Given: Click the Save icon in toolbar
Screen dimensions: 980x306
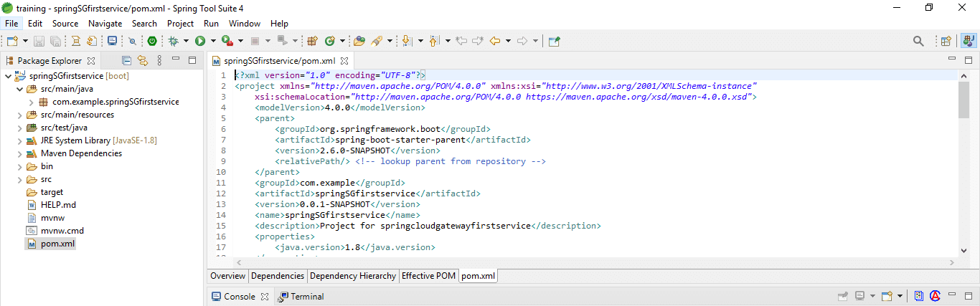Looking at the screenshot, I should pos(38,42).
